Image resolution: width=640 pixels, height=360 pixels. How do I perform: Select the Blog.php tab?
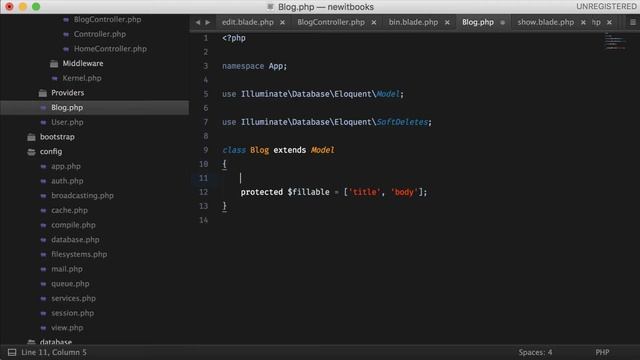478,22
